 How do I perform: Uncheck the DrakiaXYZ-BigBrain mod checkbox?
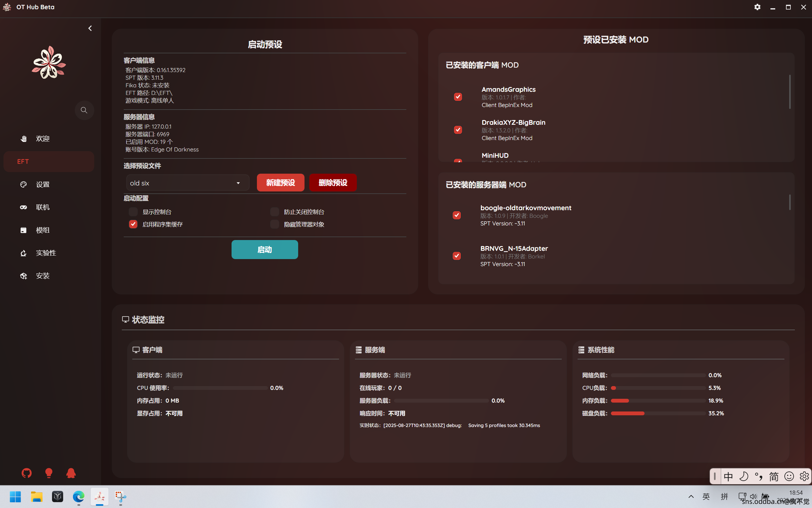pos(458,130)
